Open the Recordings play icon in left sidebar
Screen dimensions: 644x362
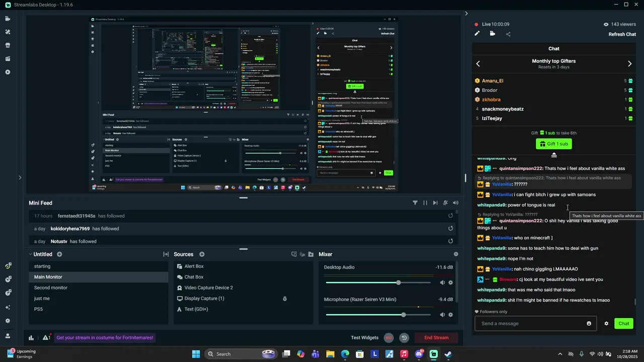pos(8,72)
